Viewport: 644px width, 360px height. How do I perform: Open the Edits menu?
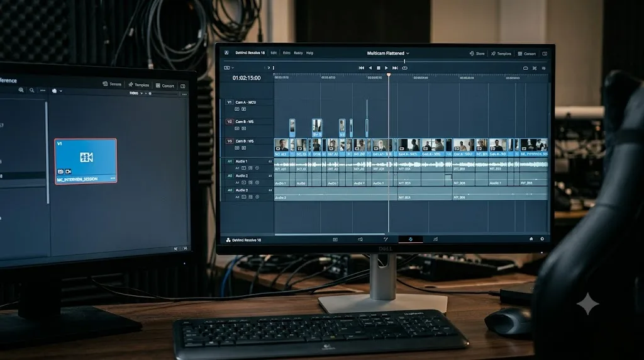click(x=287, y=53)
